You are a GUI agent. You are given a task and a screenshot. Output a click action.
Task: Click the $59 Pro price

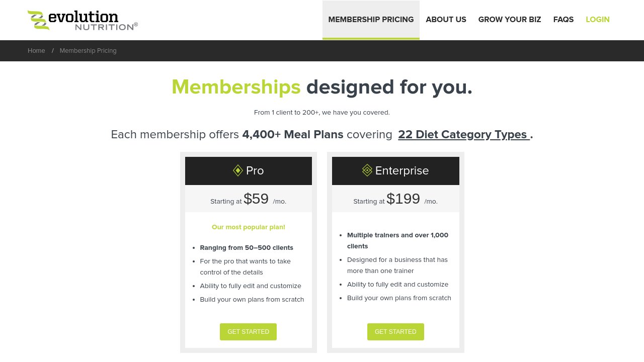(x=256, y=199)
